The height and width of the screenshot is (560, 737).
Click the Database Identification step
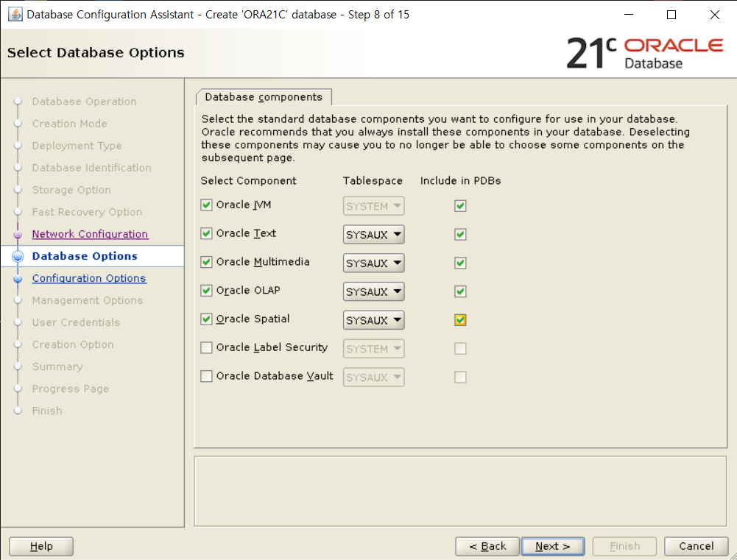(x=91, y=168)
